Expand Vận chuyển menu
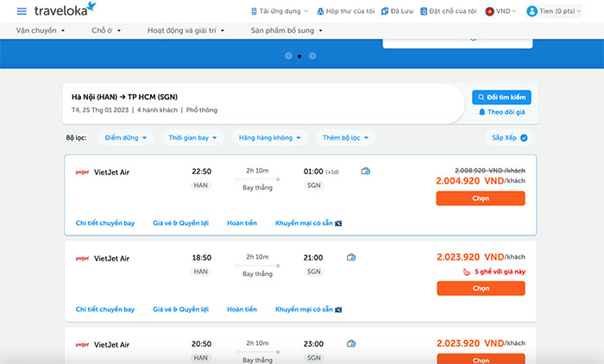The height and width of the screenshot is (364, 604). tap(41, 30)
